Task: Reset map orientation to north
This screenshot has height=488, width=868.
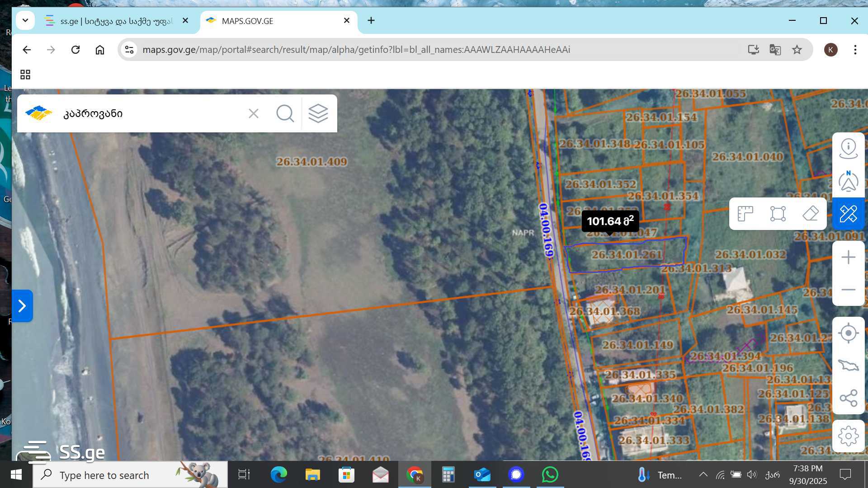Action: coord(848,181)
